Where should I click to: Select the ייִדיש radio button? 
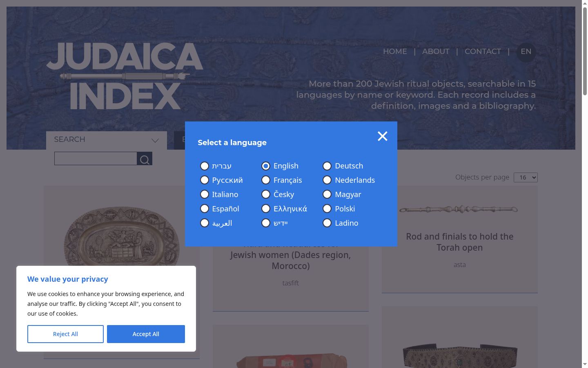[x=266, y=223]
